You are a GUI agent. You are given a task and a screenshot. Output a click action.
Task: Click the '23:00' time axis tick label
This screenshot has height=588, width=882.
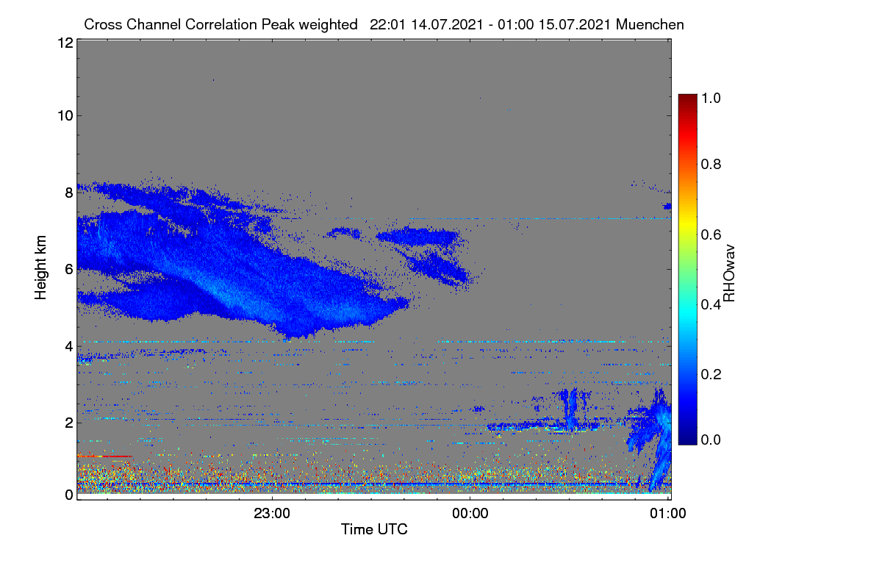[272, 514]
